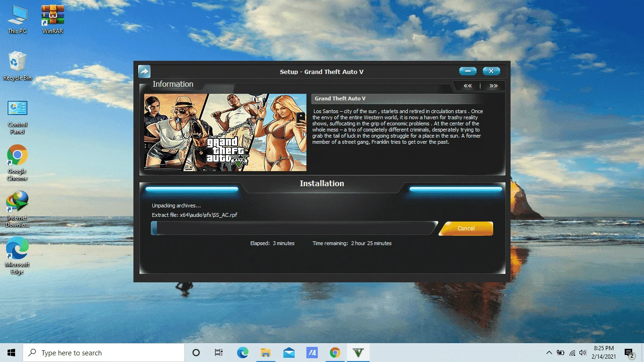Open the Action Center notifications

click(630, 353)
